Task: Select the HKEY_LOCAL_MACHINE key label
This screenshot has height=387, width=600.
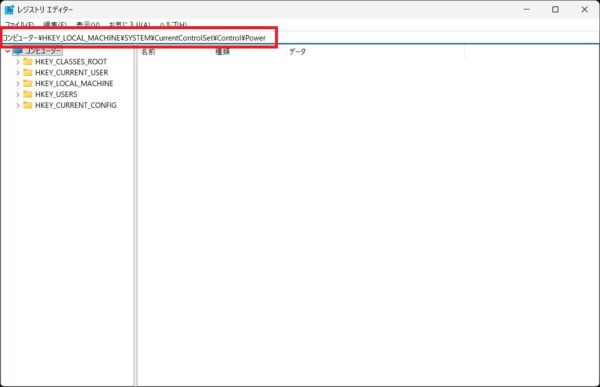Action: click(x=74, y=83)
